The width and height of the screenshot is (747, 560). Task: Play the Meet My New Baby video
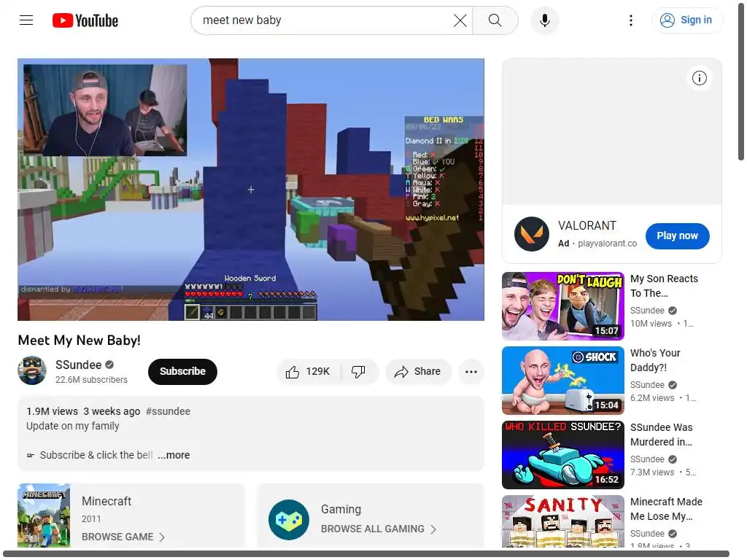point(251,190)
